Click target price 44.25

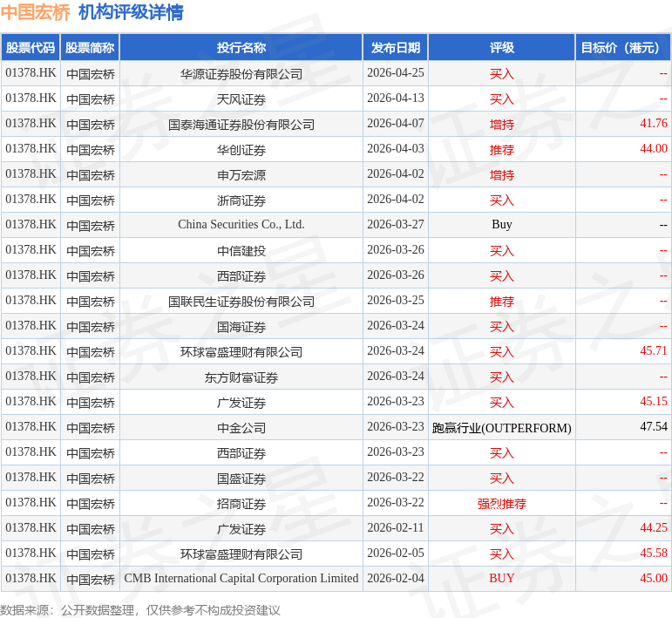point(654,528)
